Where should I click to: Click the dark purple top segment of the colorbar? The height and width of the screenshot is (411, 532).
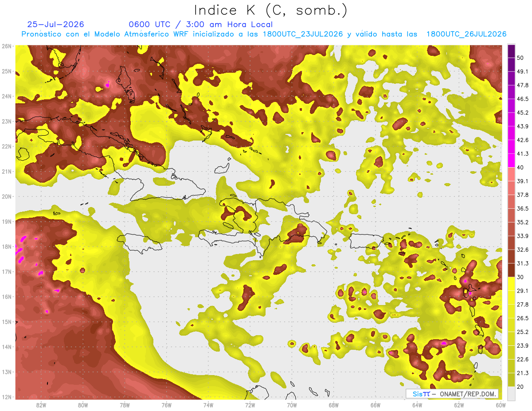click(511, 51)
